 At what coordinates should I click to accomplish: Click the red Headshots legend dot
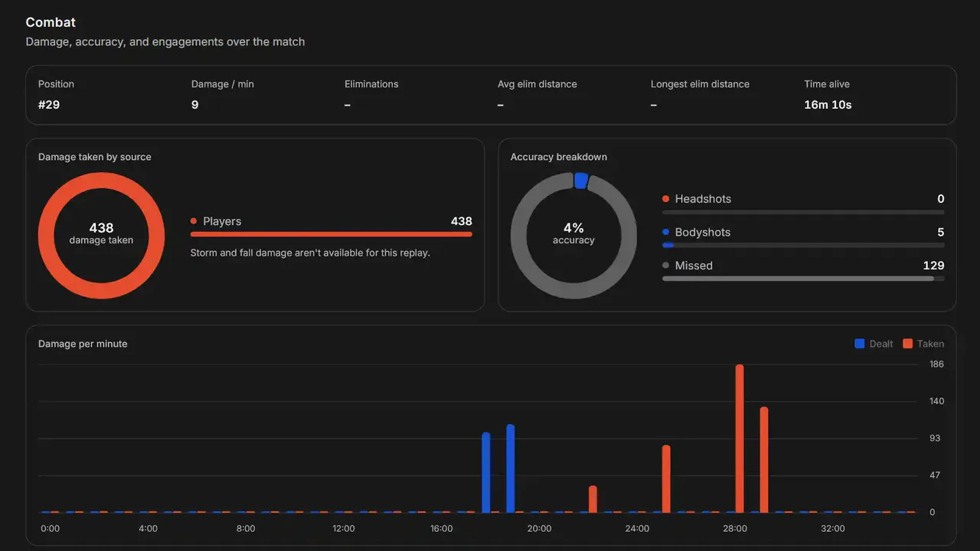click(666, 199)
